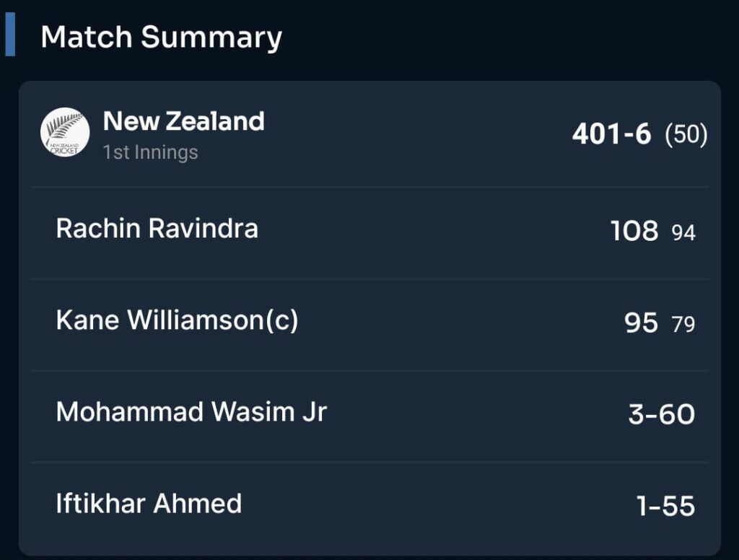Click the (50) overs indicator

[x=686, y=134]
